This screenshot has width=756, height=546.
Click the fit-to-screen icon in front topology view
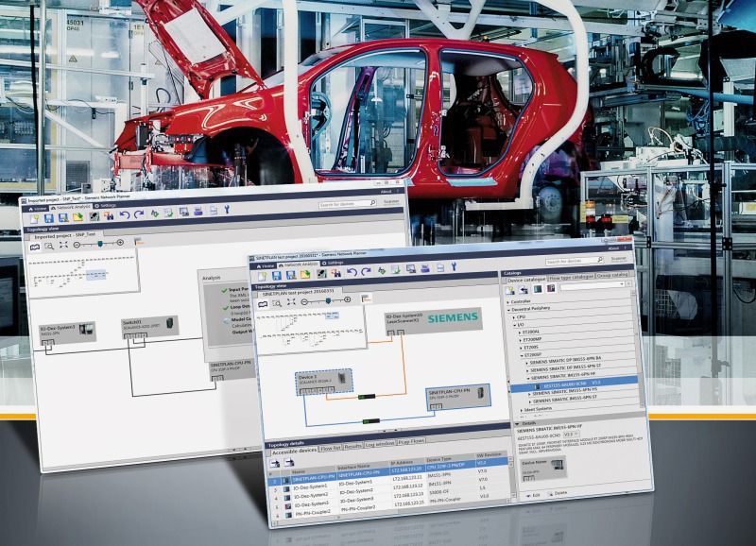coord(292,301)
